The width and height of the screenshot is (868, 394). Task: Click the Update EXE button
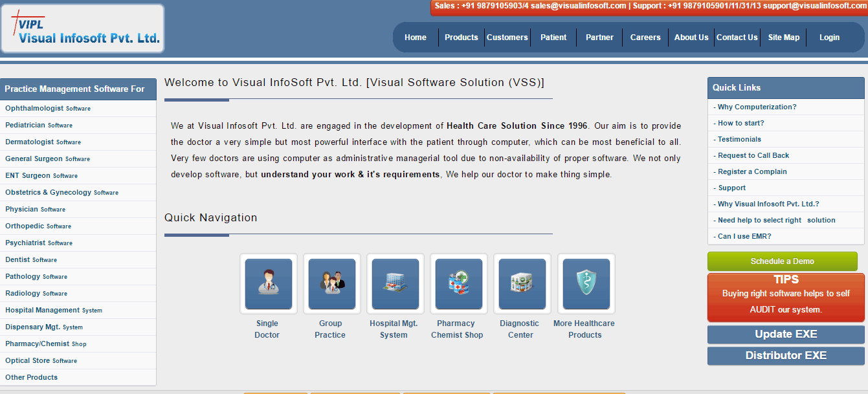pyautogui.click(x=786, y=334)
